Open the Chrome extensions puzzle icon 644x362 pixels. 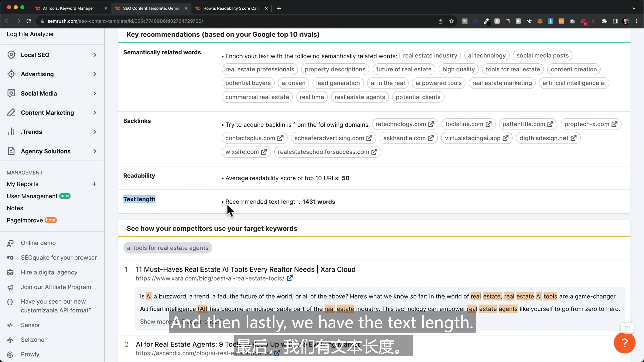click(604, 21)
